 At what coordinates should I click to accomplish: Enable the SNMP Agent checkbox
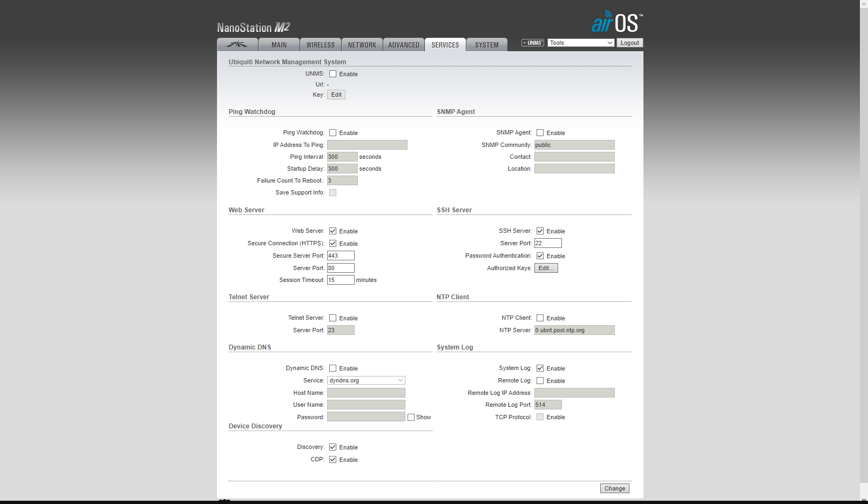click(x=540, y=133)
